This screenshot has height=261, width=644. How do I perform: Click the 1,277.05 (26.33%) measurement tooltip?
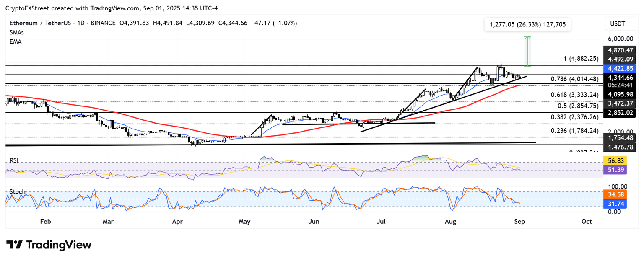coord(527,25)
